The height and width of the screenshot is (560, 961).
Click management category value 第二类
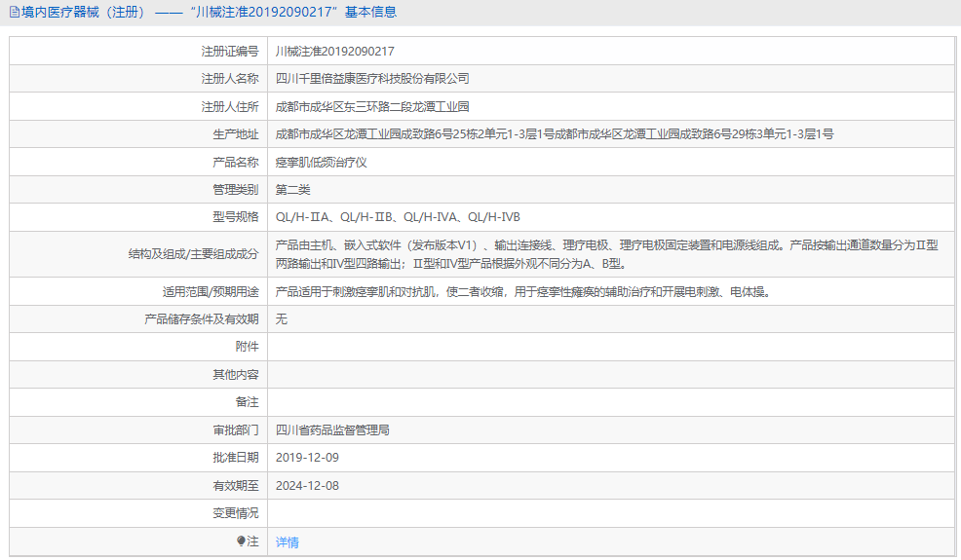coord(292,190)
